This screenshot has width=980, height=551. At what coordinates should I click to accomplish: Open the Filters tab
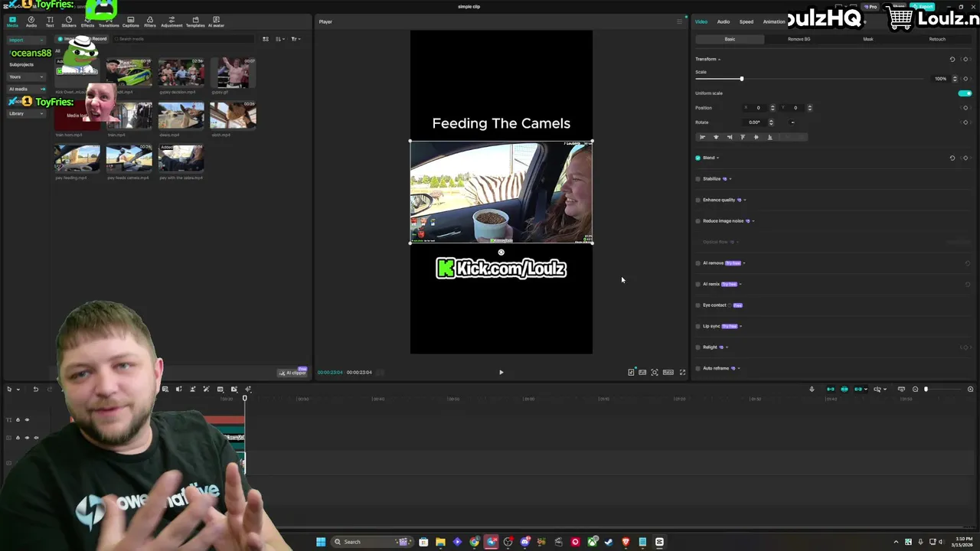click(150, 21)
